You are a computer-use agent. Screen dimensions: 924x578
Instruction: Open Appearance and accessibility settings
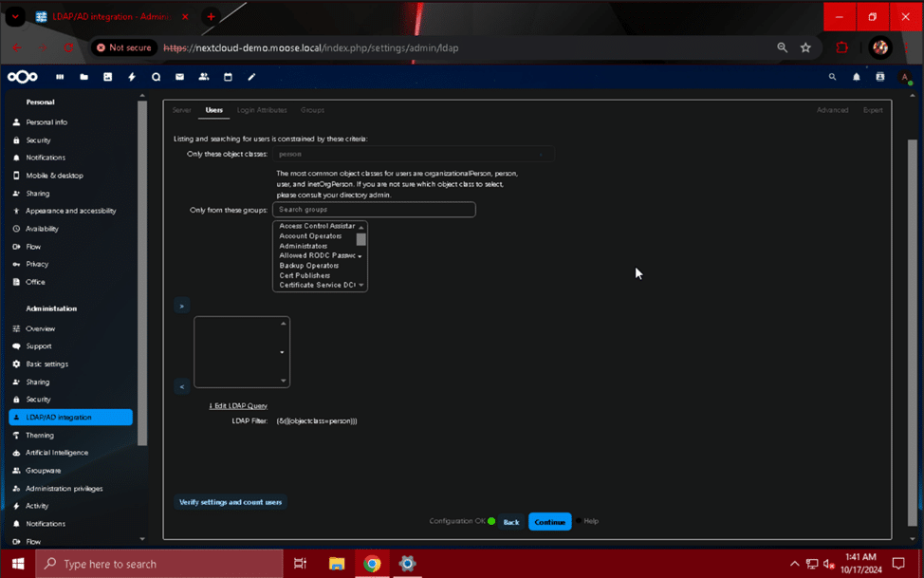[x=71, y=211]
